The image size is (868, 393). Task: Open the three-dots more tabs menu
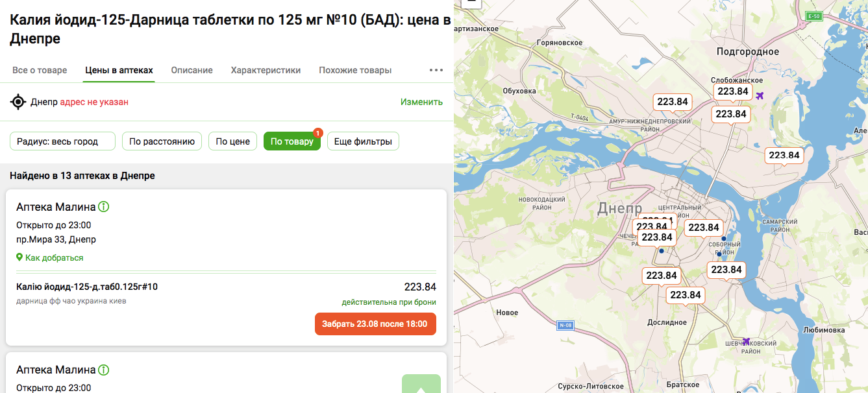point(436,70)
